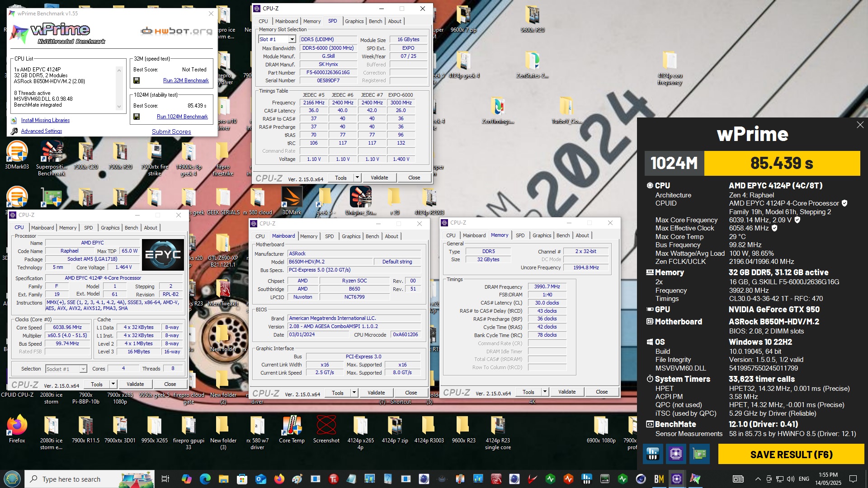
Task: Select the TurboV Core desktop folder
Action: 566,111
